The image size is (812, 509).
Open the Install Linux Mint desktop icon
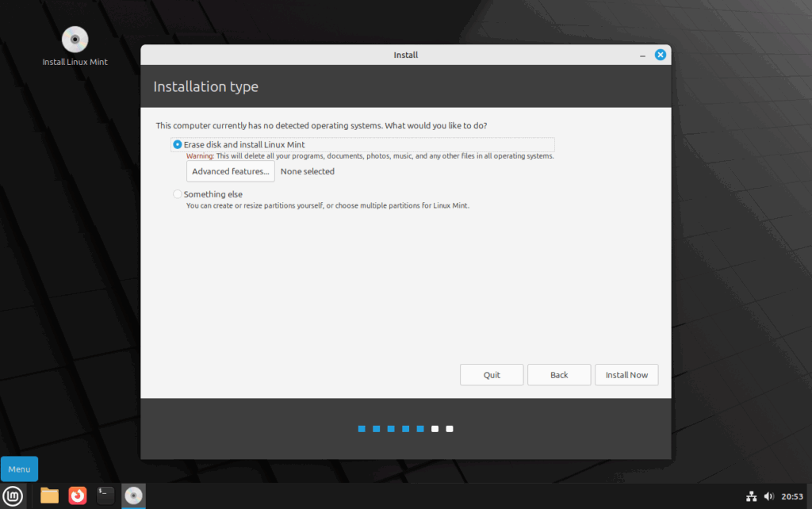(x=75, y=47)
